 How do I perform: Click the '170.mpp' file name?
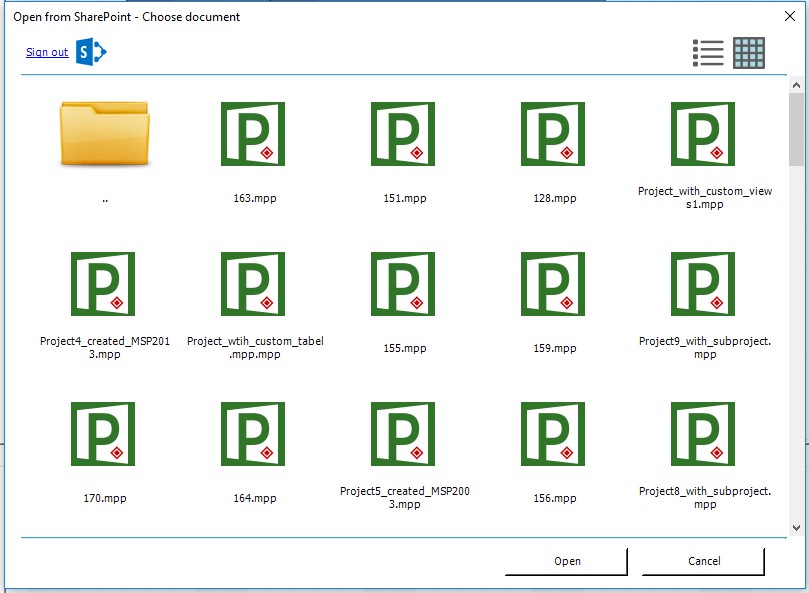[x=105, y=499]
